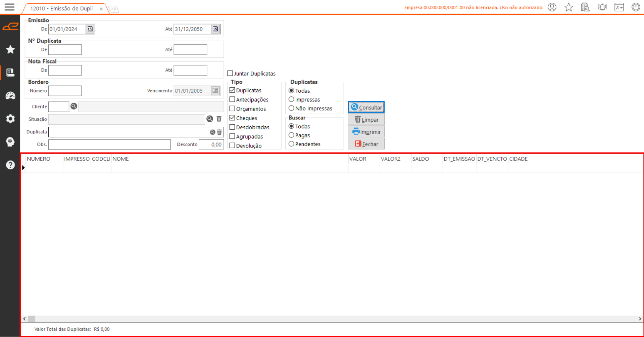
Task: Select the Não Impressas radio option
Action: pyautogui.click(x=291, y=108)
